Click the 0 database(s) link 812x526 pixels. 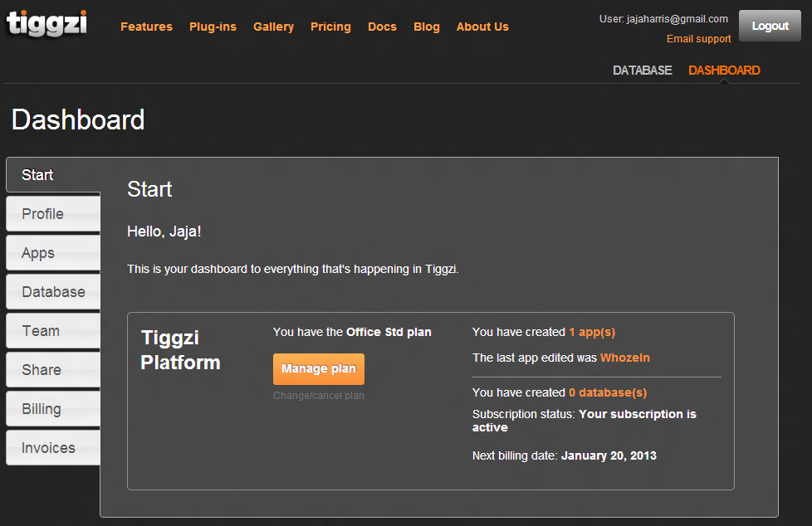pyautogui.click(x=608, y=392)
